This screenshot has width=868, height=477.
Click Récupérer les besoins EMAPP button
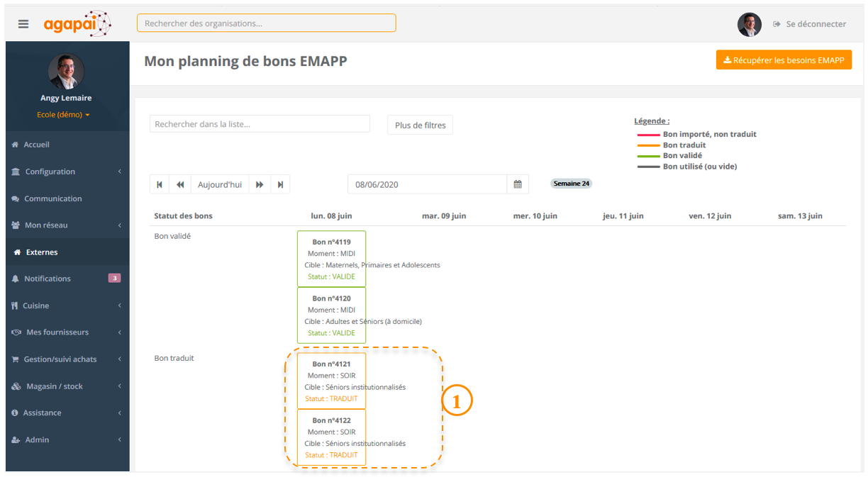784,60
